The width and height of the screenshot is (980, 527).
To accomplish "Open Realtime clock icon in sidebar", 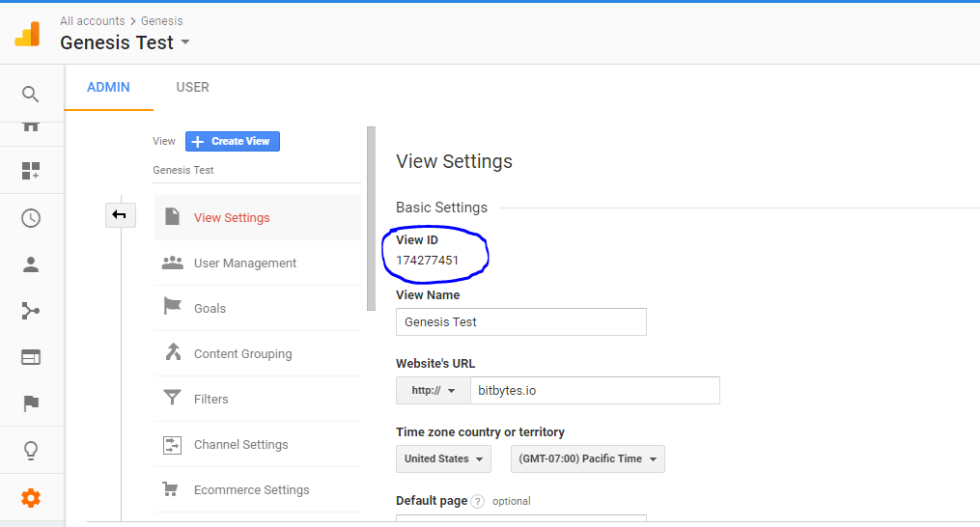I will (x=31, y=218).
